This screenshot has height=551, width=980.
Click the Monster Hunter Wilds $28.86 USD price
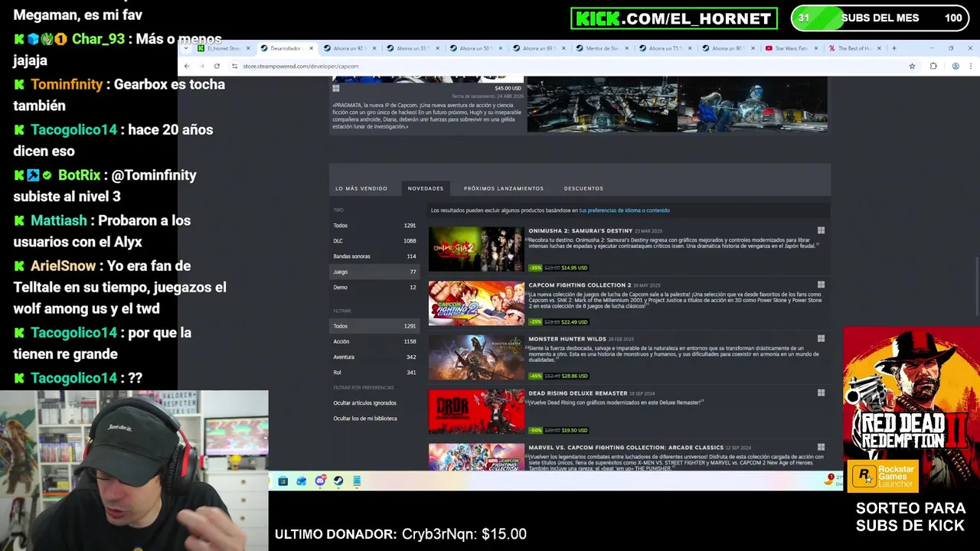pyautogui.click(x=574, y=376)
